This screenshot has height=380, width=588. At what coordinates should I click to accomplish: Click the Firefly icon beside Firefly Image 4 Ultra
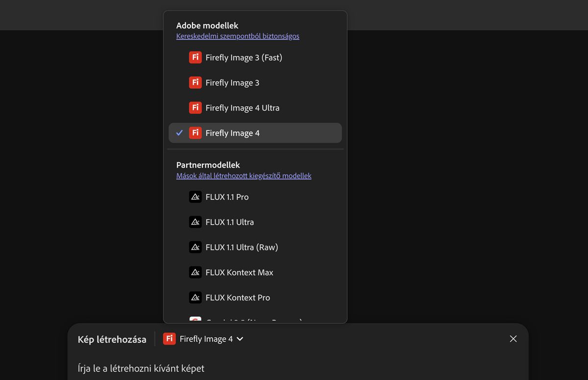195,107
